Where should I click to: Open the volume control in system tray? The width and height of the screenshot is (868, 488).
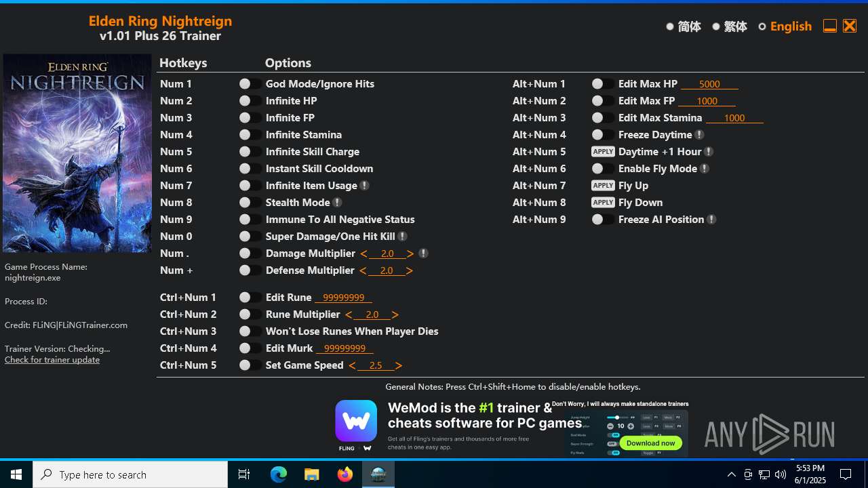[x=781, y=474]
